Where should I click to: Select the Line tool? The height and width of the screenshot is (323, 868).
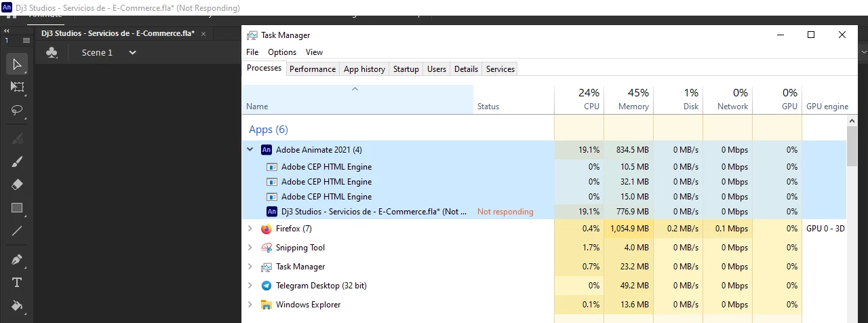(18, 231)
